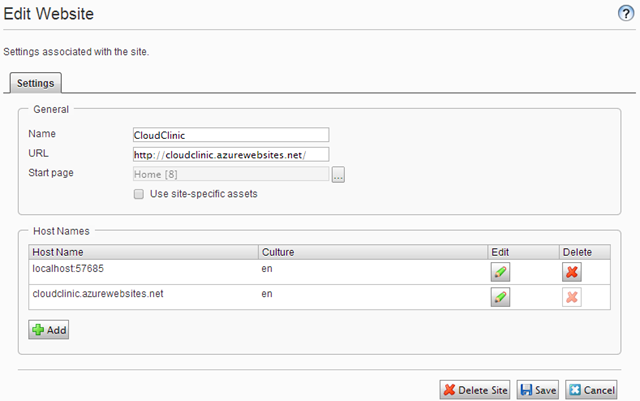Viewport: 640px width, 401px height.
Task: Save the website settings
Action: 538,389
